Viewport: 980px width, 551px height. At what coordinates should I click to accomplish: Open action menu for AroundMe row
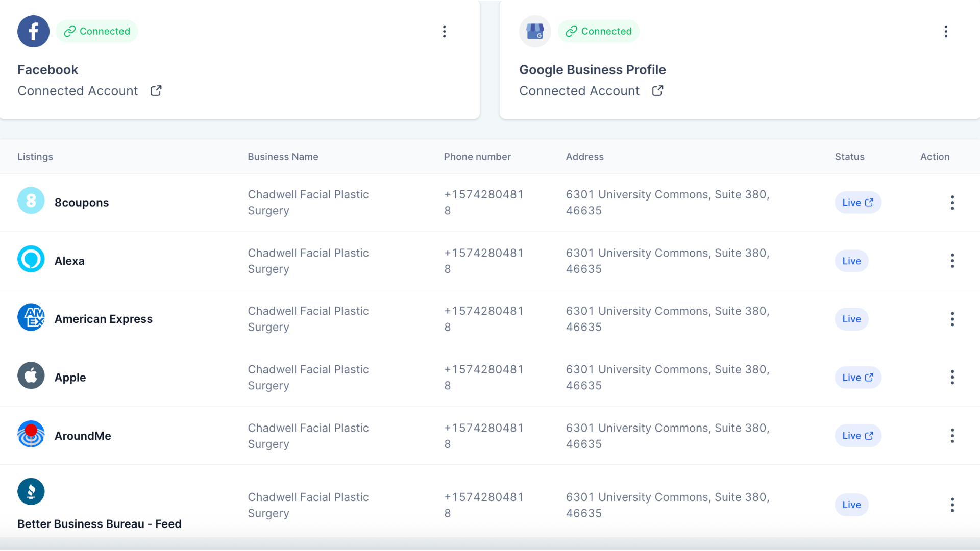952,436
